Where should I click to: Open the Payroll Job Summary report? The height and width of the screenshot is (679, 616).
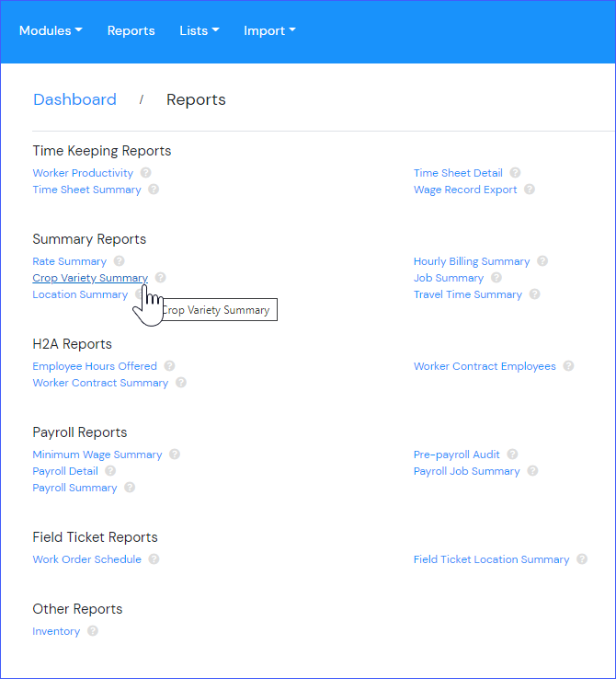(467, 471)
